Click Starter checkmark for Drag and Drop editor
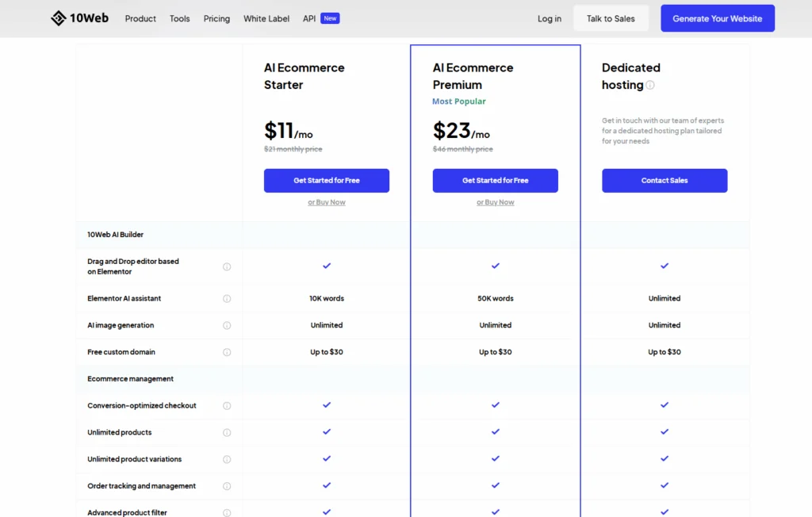 point(327,266)
